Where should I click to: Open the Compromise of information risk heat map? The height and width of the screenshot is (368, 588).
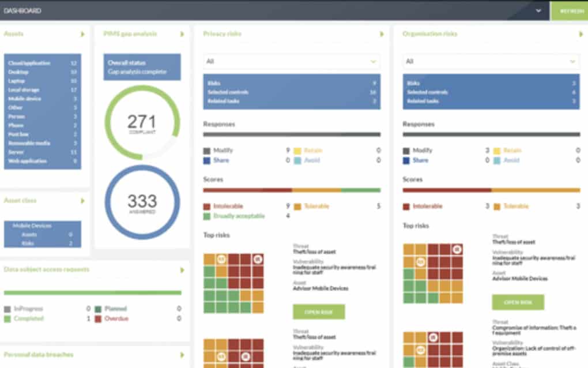(x=433, y=350)
